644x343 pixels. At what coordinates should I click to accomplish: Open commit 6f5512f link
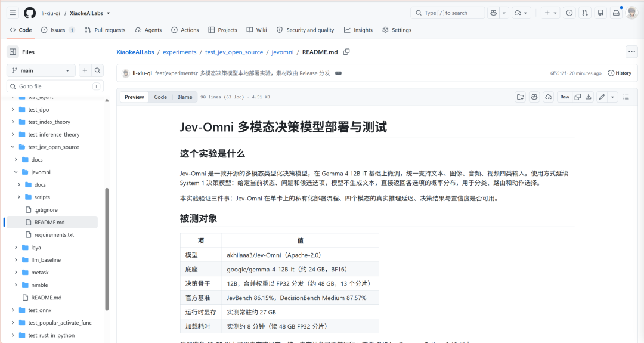558,73
